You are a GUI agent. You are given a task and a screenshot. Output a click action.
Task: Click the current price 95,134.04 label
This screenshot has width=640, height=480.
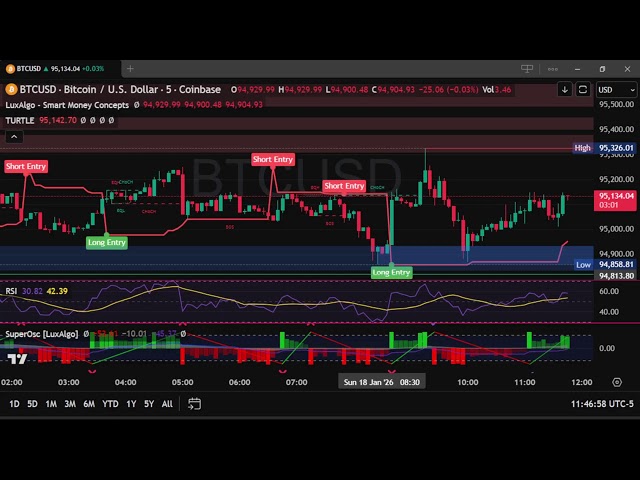[615, 200]
